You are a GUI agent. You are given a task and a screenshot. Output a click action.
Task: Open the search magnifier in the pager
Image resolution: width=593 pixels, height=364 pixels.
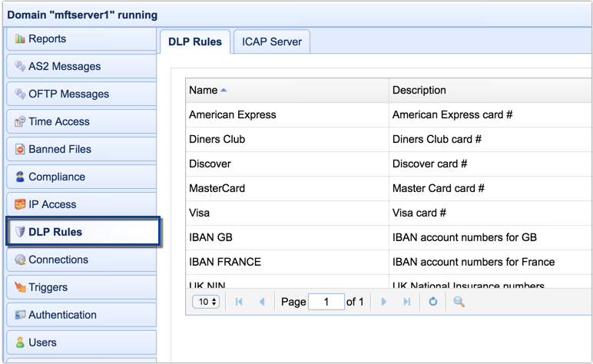(459, 302)
